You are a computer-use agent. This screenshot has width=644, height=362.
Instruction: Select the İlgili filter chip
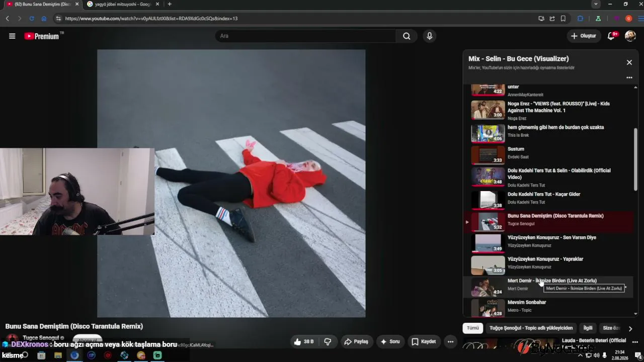[588, 328]
